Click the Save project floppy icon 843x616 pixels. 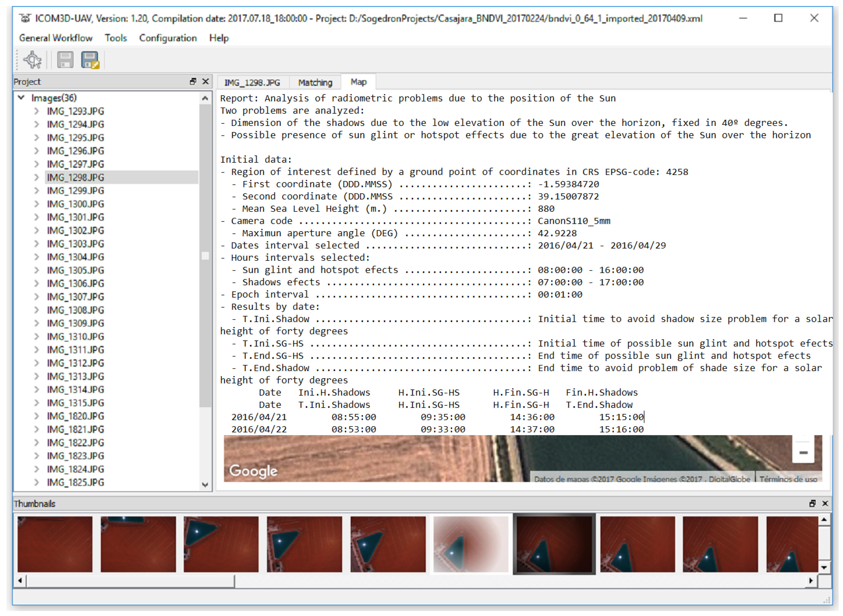tap(65, 60)
